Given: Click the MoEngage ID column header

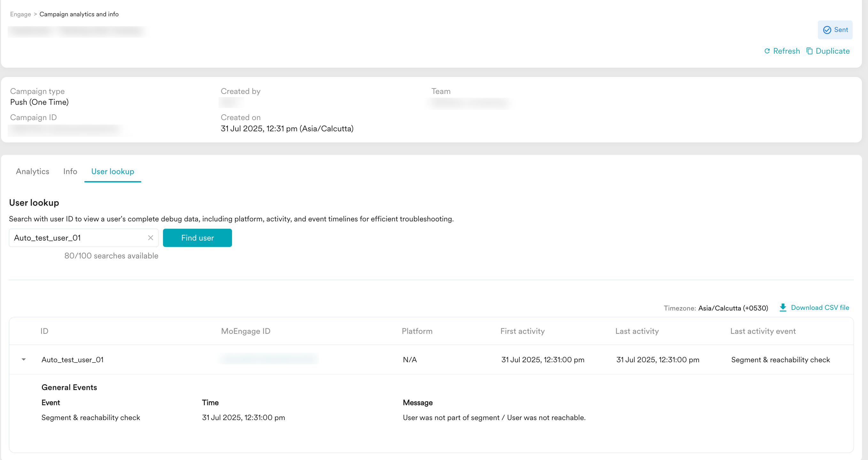Looking at the screenshot, I should point(246,331).
